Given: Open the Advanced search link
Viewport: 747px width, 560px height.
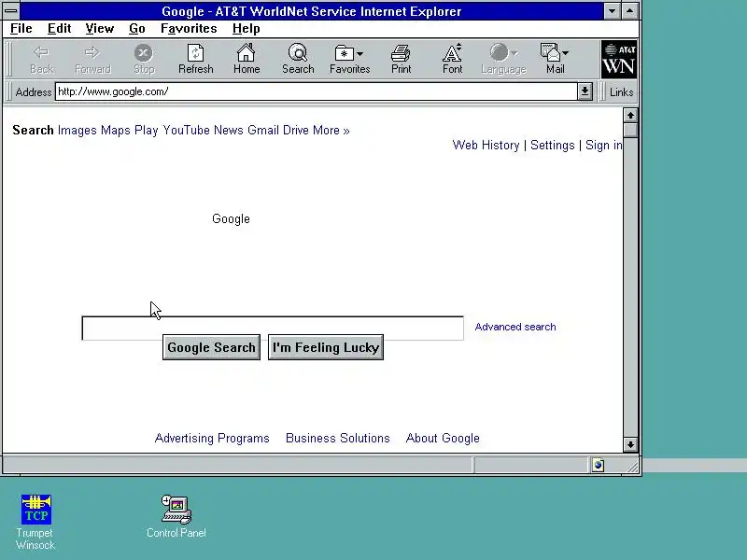Looking at the screenshot, I should point(515,327).
